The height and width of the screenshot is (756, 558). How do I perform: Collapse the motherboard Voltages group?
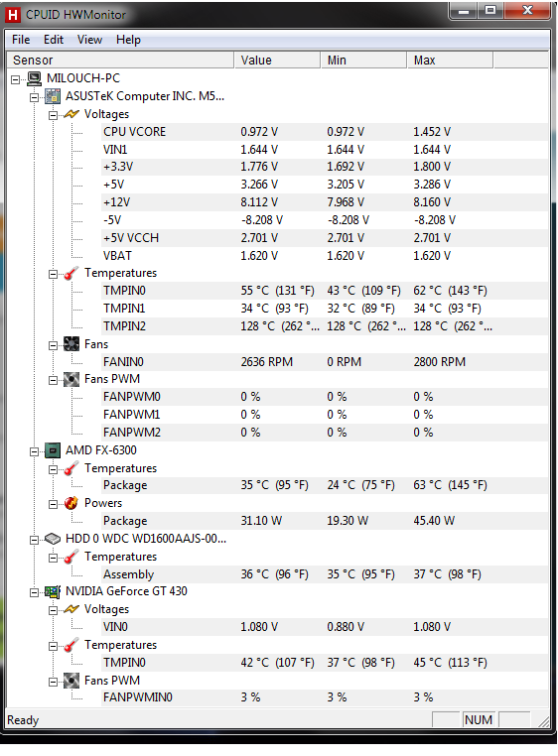coord(53,115)
